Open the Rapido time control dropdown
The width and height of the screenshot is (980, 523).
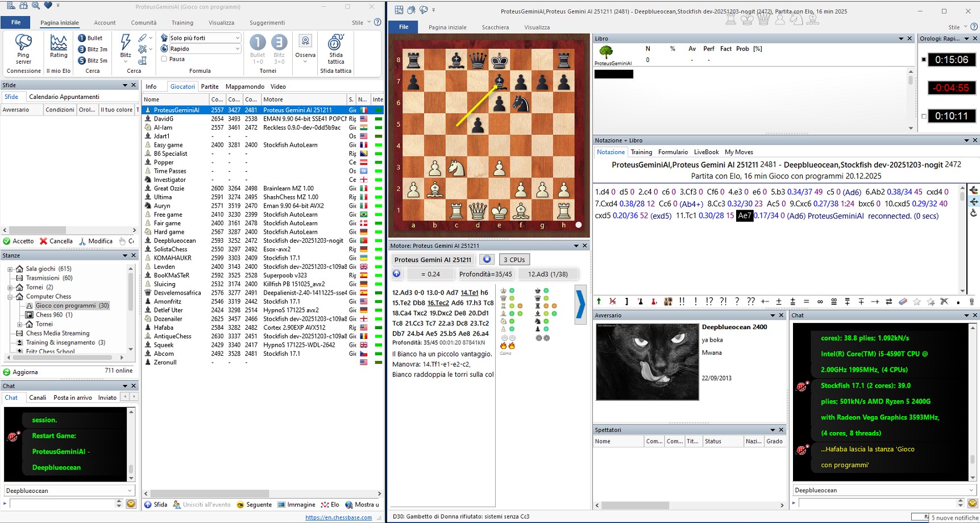(237, 49)
